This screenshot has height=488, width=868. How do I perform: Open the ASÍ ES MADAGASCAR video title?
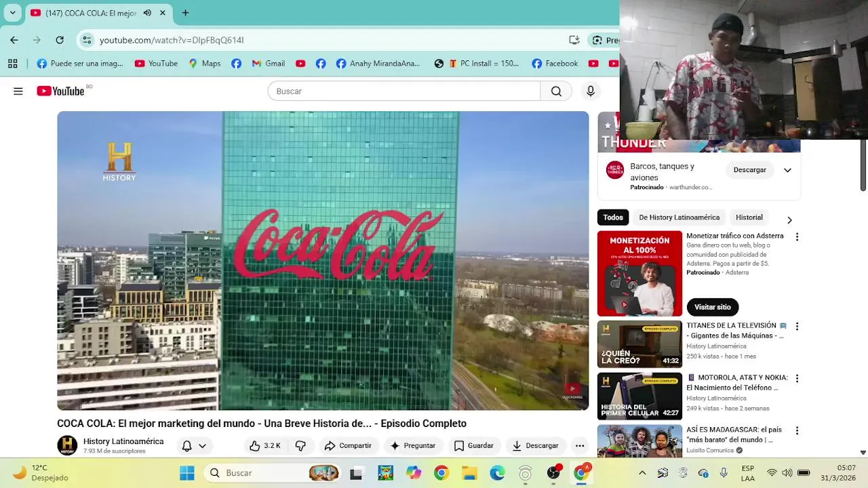[734, 434]
